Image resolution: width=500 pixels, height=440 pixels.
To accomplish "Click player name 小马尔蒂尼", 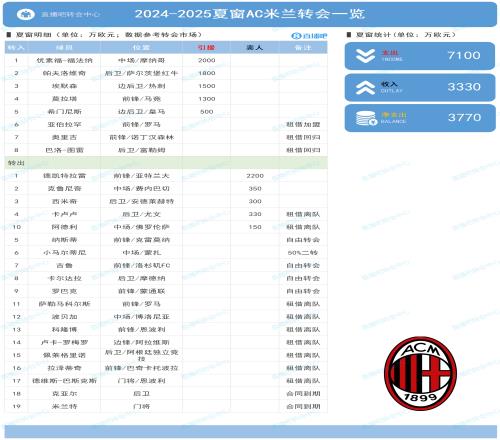I will [64, 253].
